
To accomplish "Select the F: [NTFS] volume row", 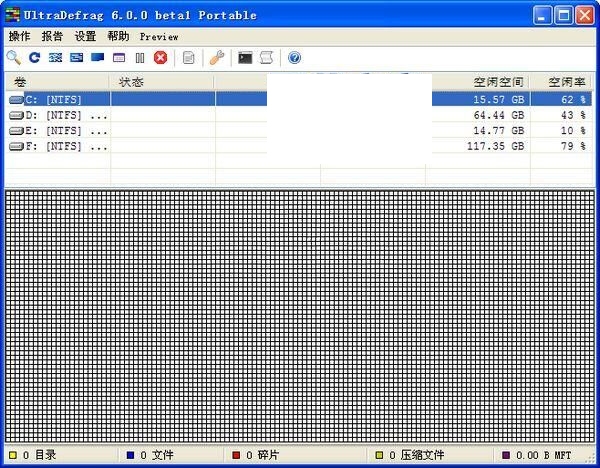I will 299,146.
